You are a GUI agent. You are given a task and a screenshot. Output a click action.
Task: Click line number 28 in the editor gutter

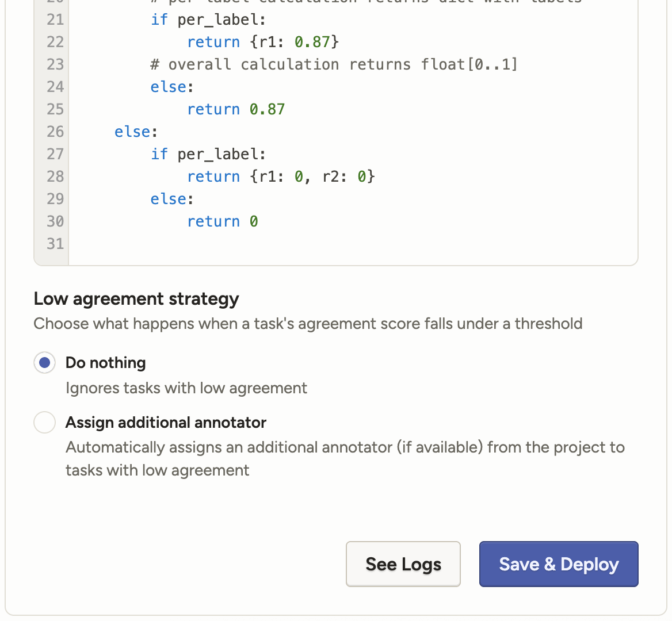(55, 177)
